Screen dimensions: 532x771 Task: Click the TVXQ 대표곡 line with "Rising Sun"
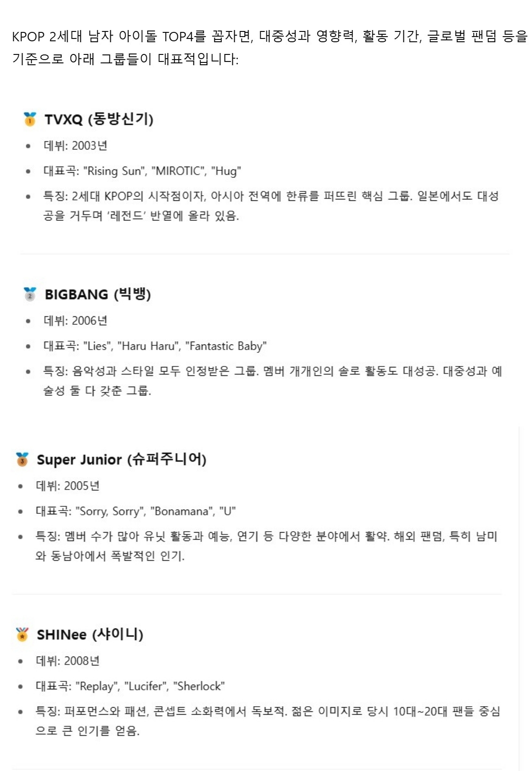142,171
